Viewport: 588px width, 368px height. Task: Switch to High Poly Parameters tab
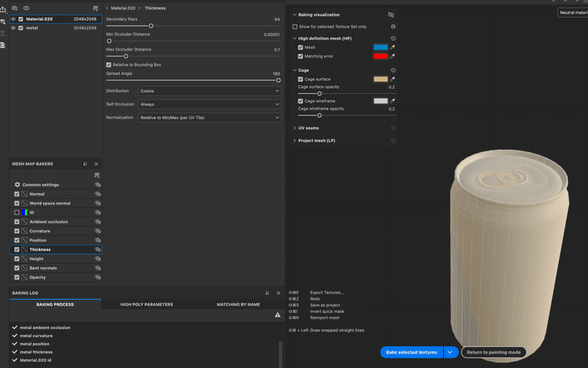point(146,304)
